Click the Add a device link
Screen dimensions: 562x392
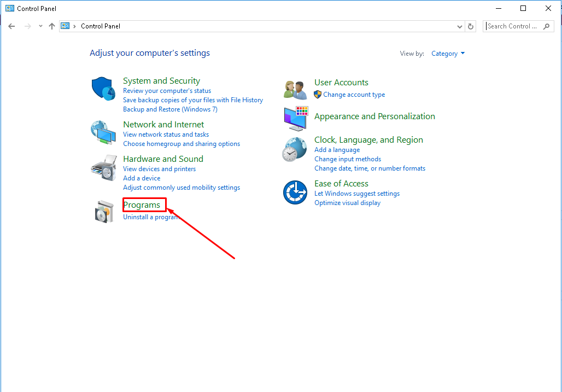click(x=142, y=178)
